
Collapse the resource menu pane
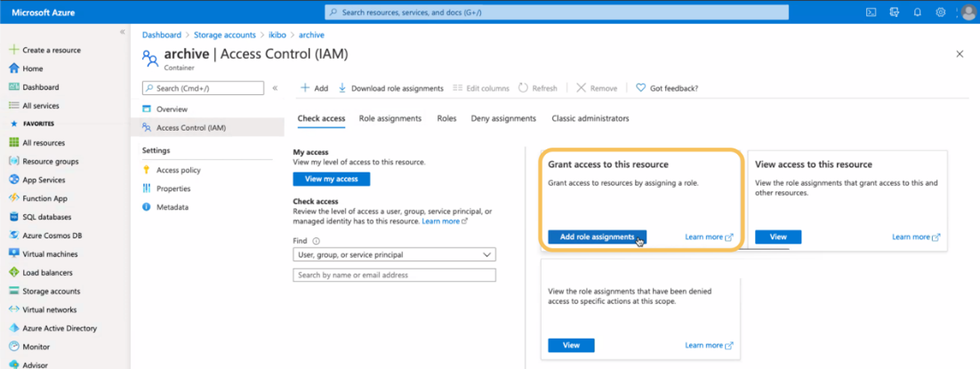[x=275, y=88]
